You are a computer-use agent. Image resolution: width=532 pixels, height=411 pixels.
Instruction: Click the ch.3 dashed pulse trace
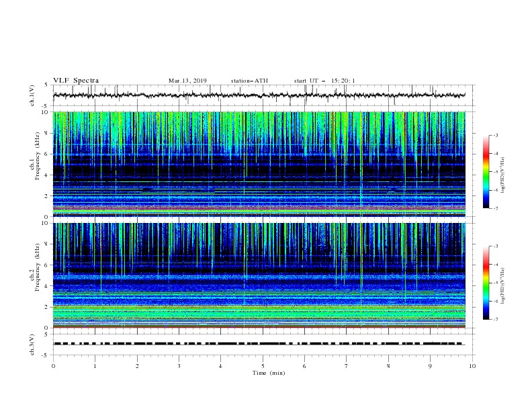click(x=259, y=344)
